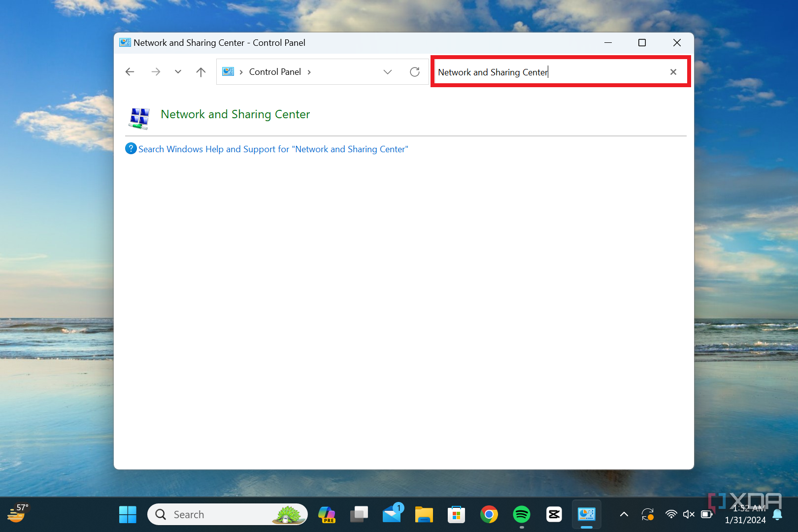Open Microsoft Store from taskbar
798x532 pixels.
[x=456, y=515]
